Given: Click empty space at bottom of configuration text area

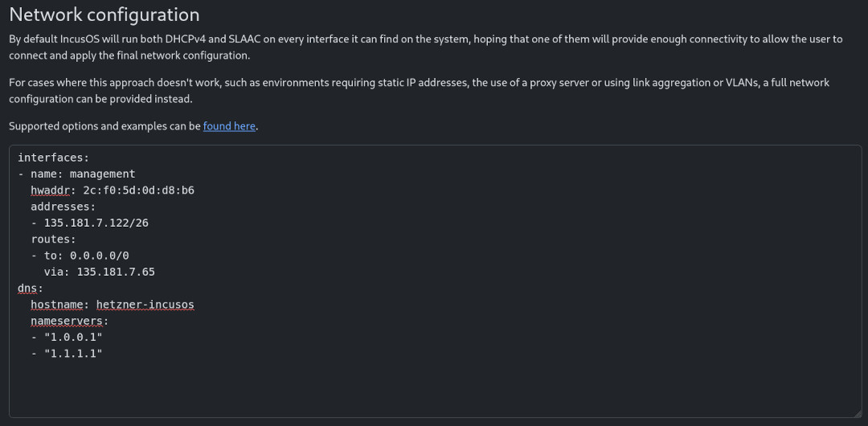Looking at the screenshot, I should coord(434,390).
